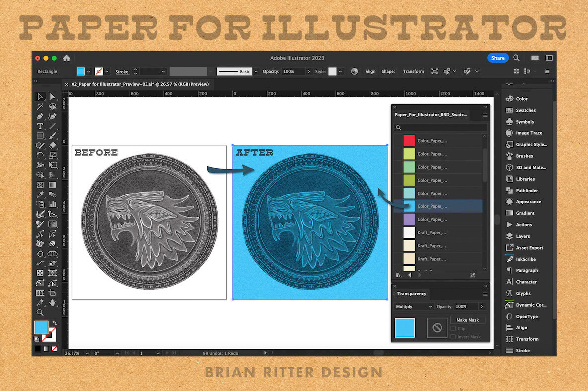
Task: Open the blending mode dropdown showing Multiply
Action: 413,306
